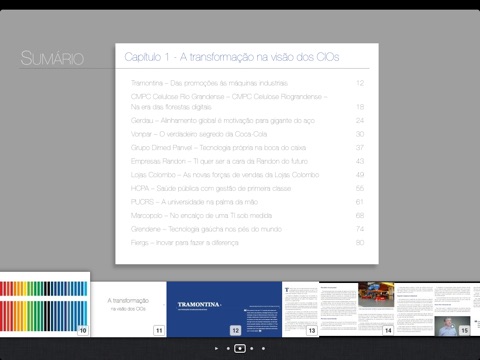Screen dimensions: 480x360
Task: Tap page number 80 beside Fiergs
Action: (x=360, y=243)
